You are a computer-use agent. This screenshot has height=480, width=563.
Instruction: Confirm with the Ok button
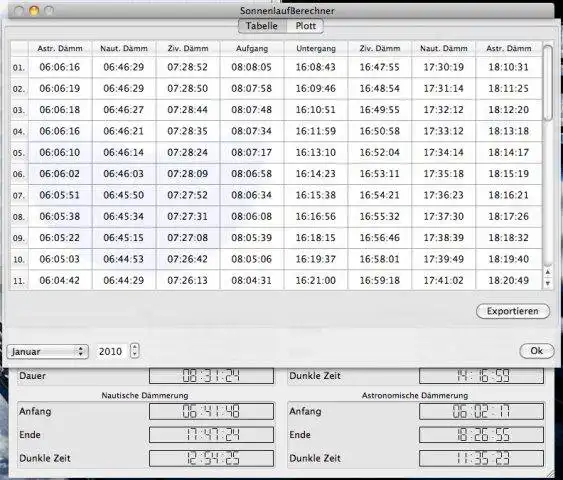click(536, 351)
